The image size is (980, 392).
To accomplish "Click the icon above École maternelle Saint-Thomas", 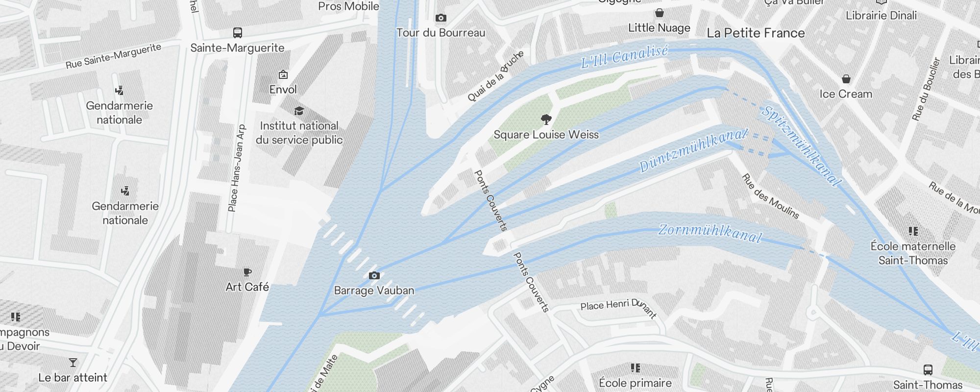I will [x=913, y=231].
